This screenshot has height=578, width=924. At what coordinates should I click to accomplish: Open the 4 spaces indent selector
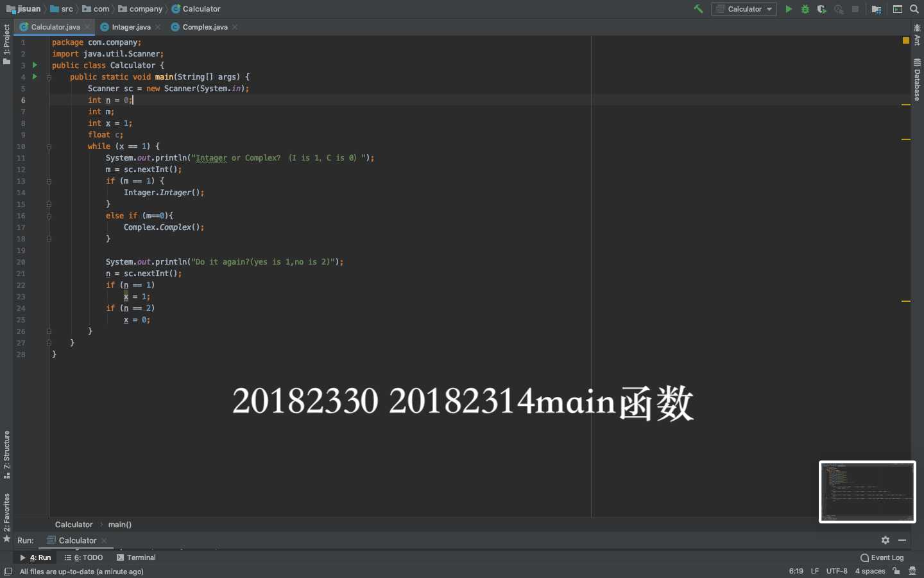tap(870, 571)
